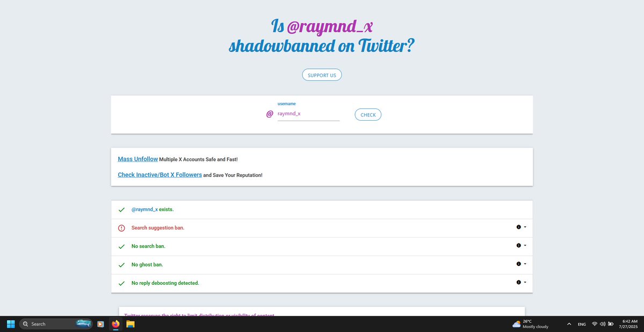Image resolution: width=644 pixels, height=332 pixels.
Task: Open the Wi-Fi network tray icon
Action: pyautogui.click(x=595, y=324)
